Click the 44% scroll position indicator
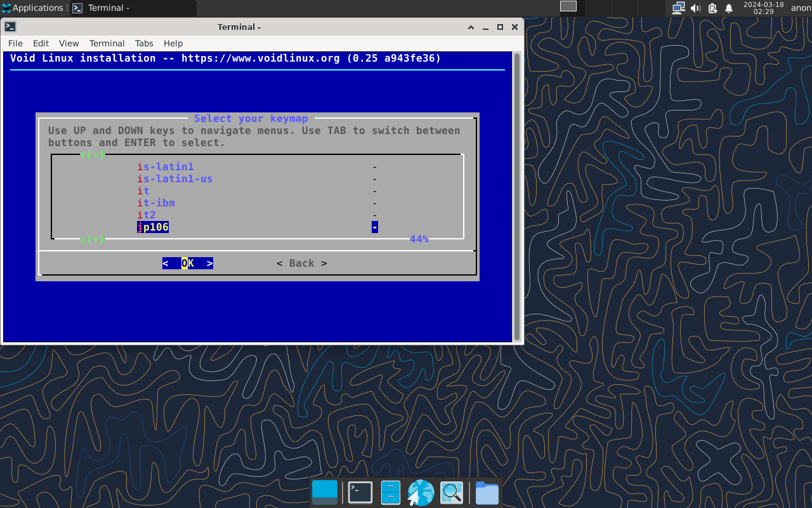 click(x=419, y=239)
